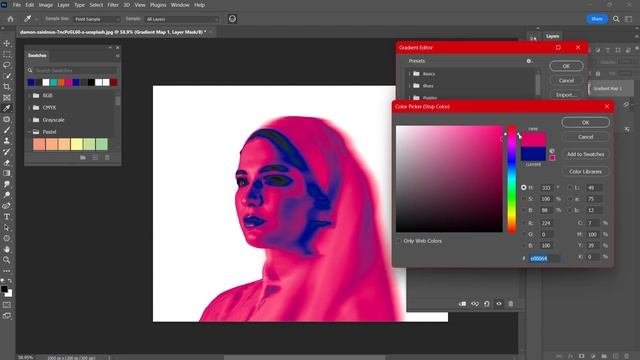Open the Color Libraries button

click(x=585, y=171)
